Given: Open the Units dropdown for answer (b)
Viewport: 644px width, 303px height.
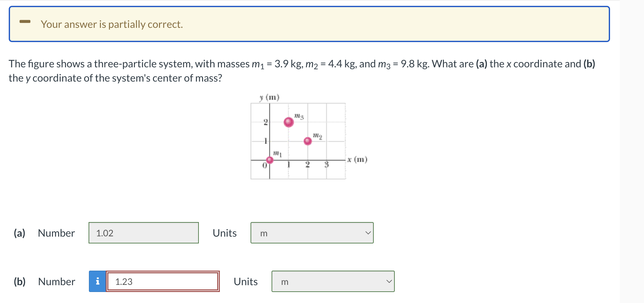Looking at the screenshot, I should (x=333, y=282).
